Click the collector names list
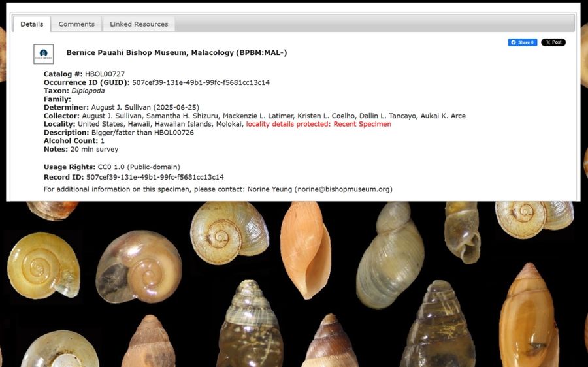 pos(274,116)
